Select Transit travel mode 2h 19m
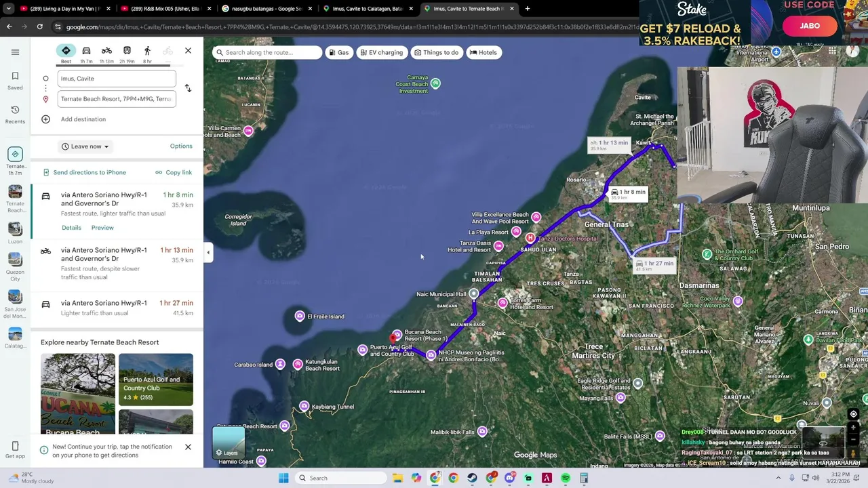The width and height of the screenshot is (868, 488). (127, 54)
